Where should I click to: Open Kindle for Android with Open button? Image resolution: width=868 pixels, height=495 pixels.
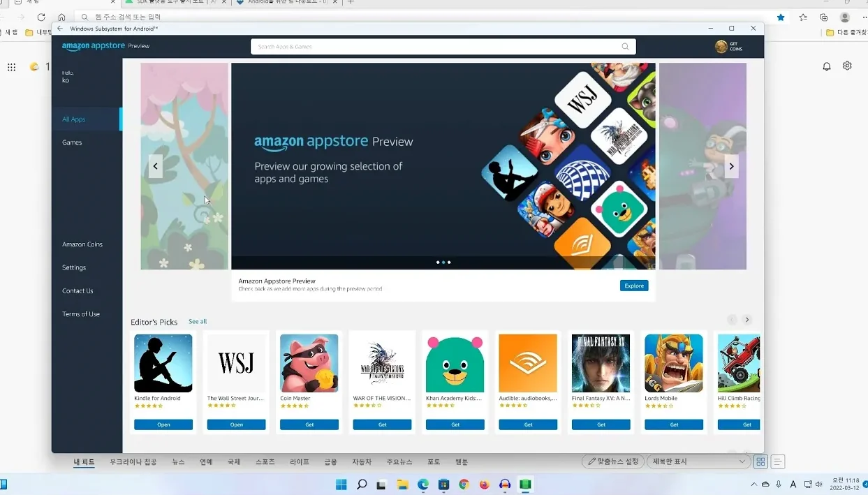coord(163,424)
